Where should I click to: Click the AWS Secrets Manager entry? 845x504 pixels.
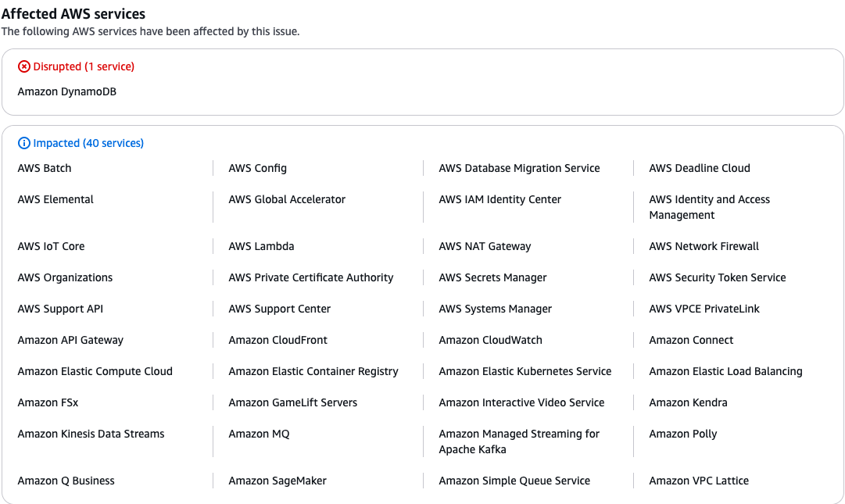(x=492, y=278)
